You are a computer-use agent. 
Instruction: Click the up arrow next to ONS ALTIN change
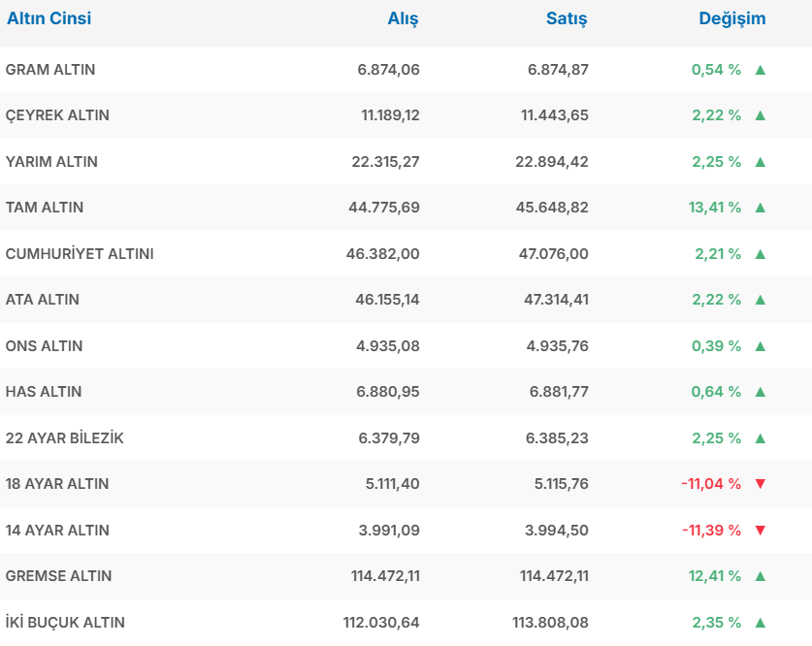pos(760,346)
